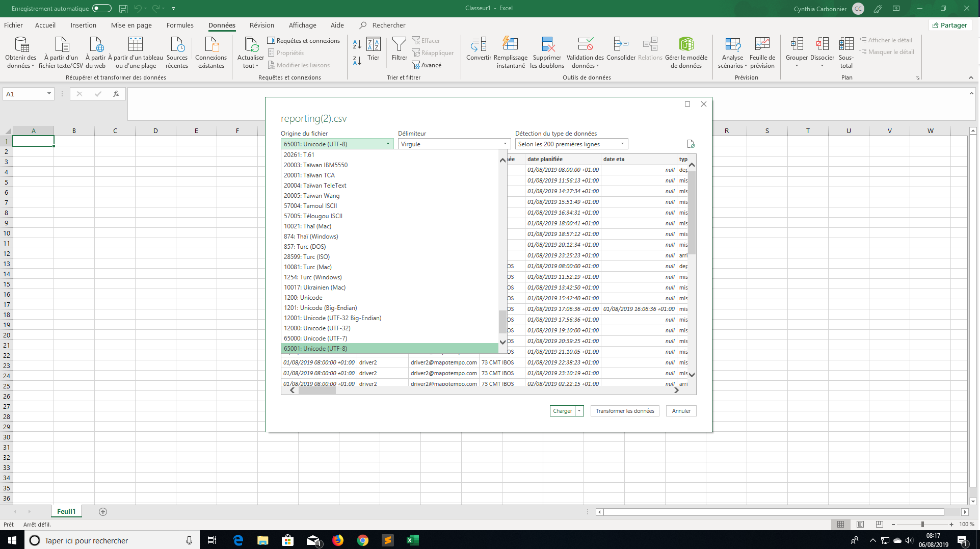Image resolution: width=980 pixels, height=549 pixels.
Task: Click the Supprimer les doublons icon
Action: 547,44
